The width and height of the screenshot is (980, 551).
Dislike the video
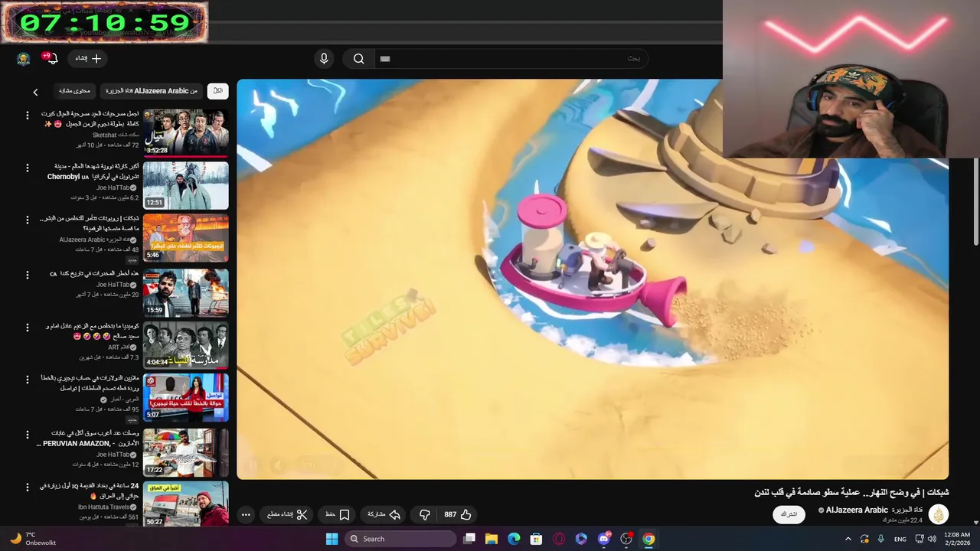[x=424, y=514]
